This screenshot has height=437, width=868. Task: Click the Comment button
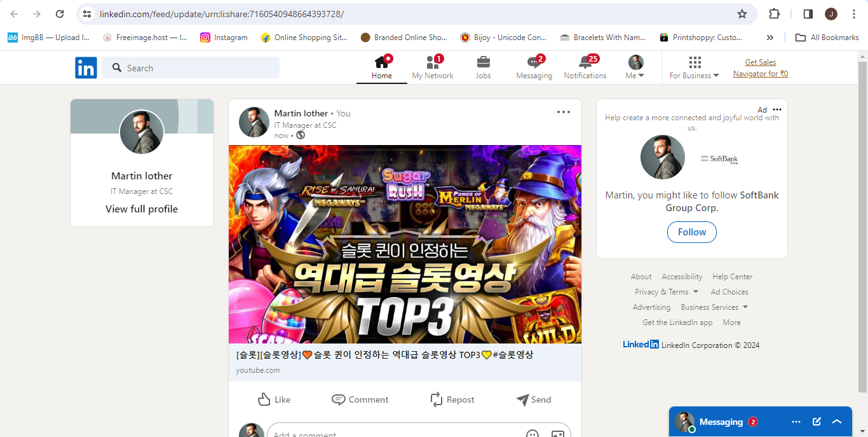point(360,399)
